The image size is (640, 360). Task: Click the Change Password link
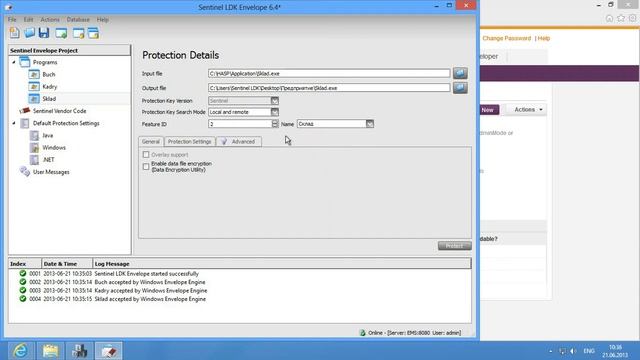(507, 38)
